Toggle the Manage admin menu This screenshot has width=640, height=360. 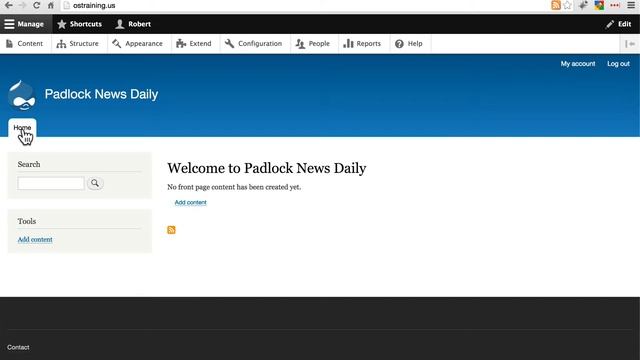pos(26,24)
